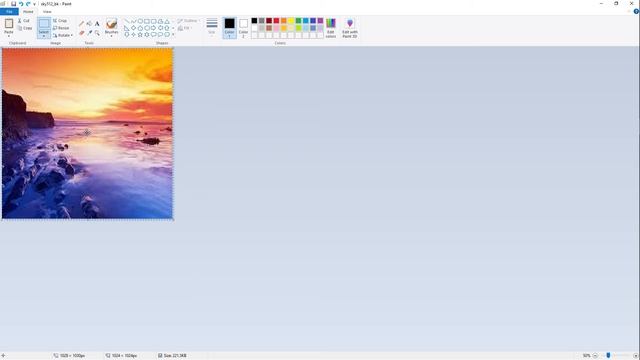Pick the Triangle shape
This screenshot has height=360, width=640.
pos(167,21)
